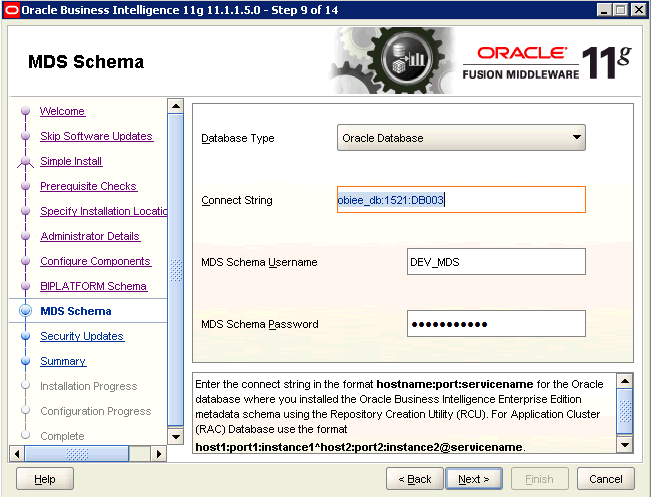Click the step list scroll up arrow

tap(176, 106)
